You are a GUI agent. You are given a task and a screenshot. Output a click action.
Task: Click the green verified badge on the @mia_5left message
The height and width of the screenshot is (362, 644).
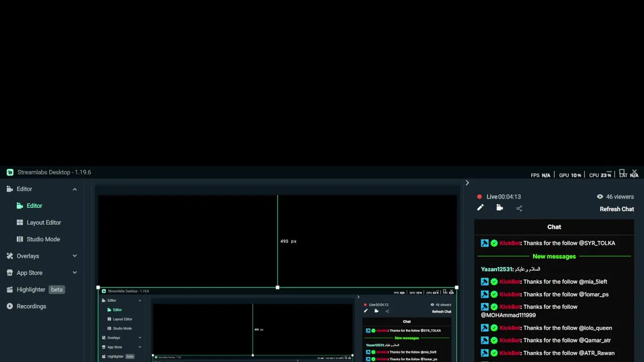494,282
